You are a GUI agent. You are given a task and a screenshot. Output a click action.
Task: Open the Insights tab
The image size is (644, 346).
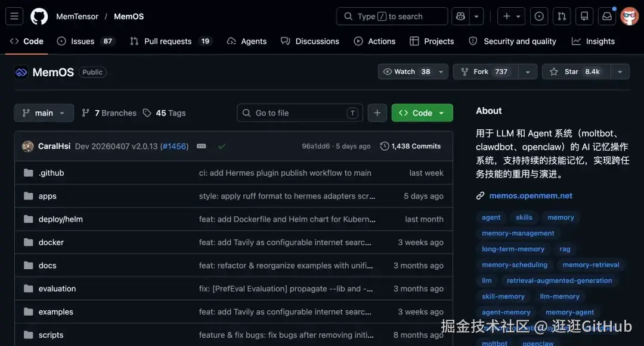pos(593,42)
